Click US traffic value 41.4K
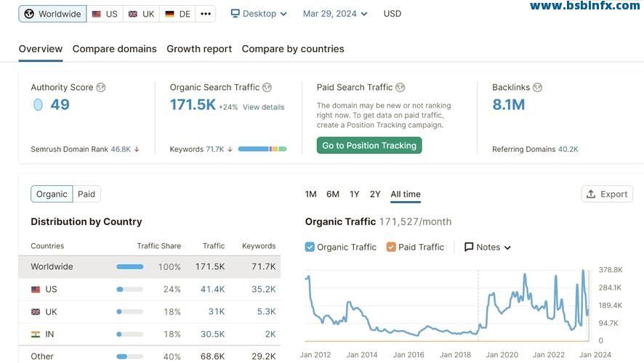The image size is (644, 363). point(213,290)
